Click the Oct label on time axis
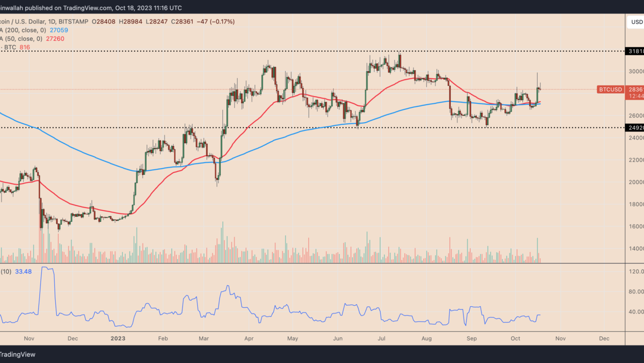Image resolution: width=644 pixels, height=363 pixels. point(515,338)
